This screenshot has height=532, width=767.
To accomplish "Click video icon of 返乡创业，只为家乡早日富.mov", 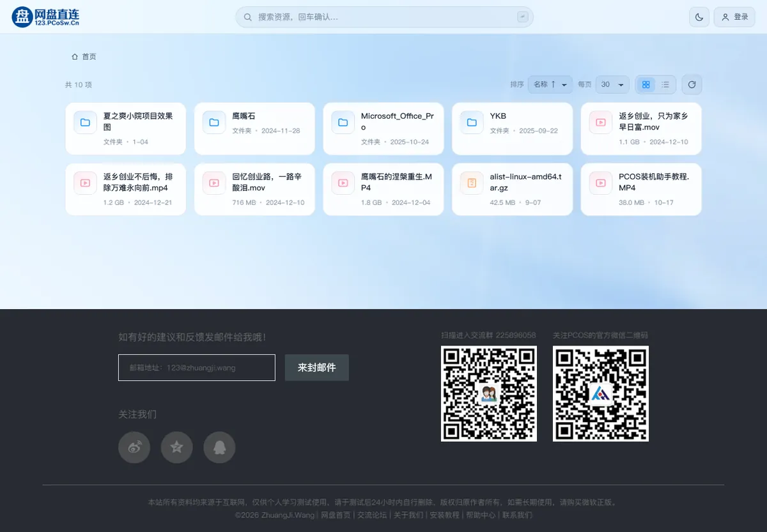I will (x=601, y=122).
